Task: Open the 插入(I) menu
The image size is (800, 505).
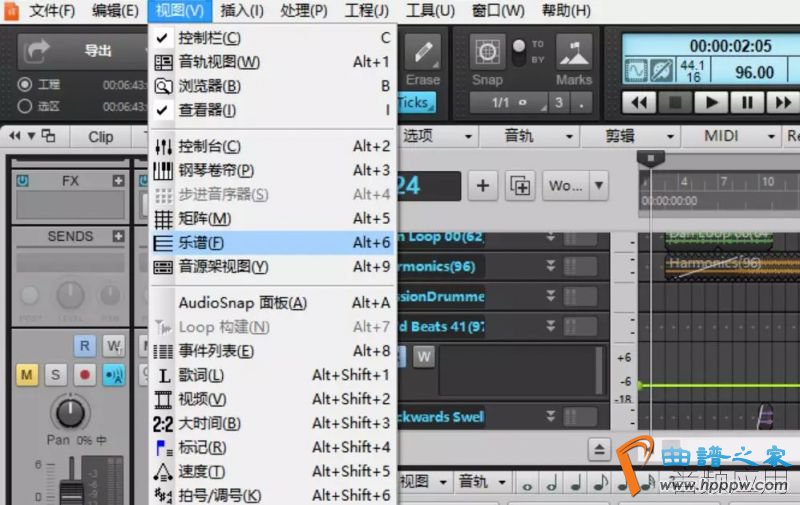Action: click(241, 11)
